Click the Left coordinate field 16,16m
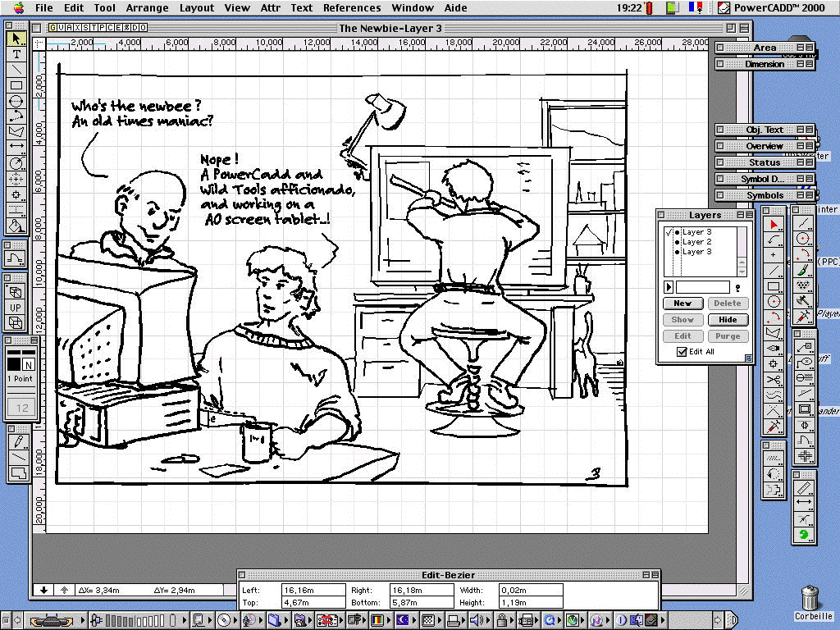The height and width of the screenshot is (630, 840). click(313, 590)
